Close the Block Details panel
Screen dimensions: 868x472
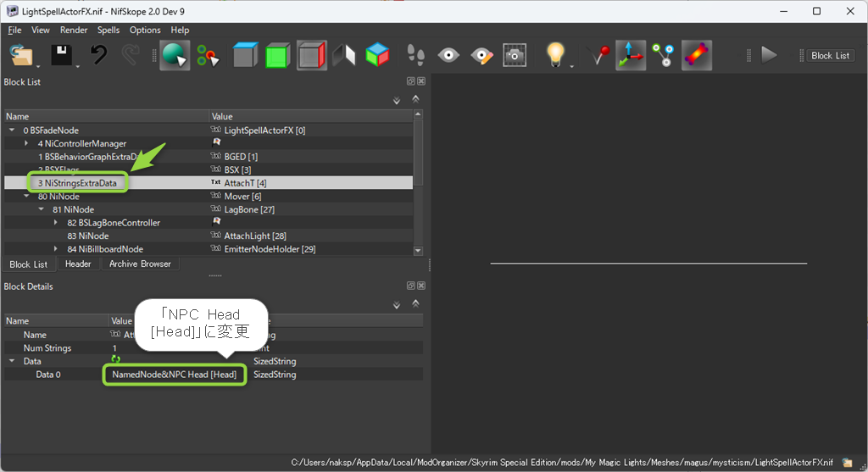click(x=421, y=286)
